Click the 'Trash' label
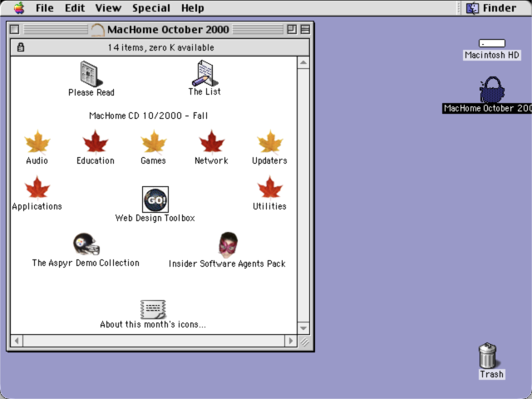This screenshot has height=399, width=532. (x=491, y=374)
